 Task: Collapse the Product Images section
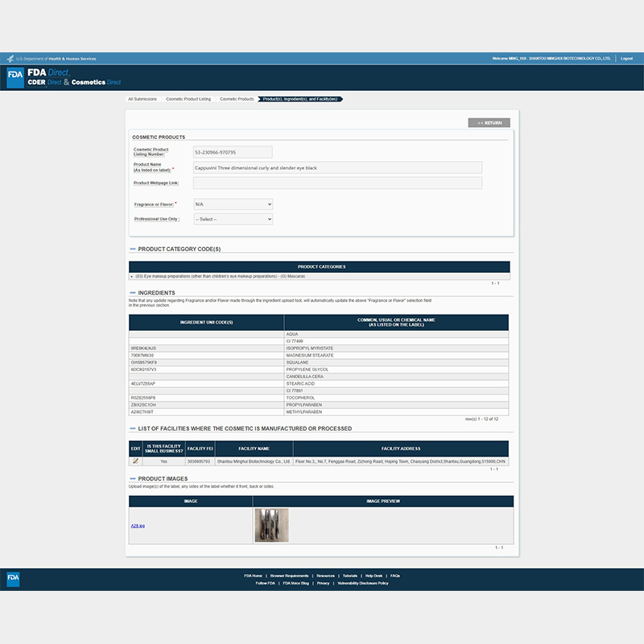[133, 479]
